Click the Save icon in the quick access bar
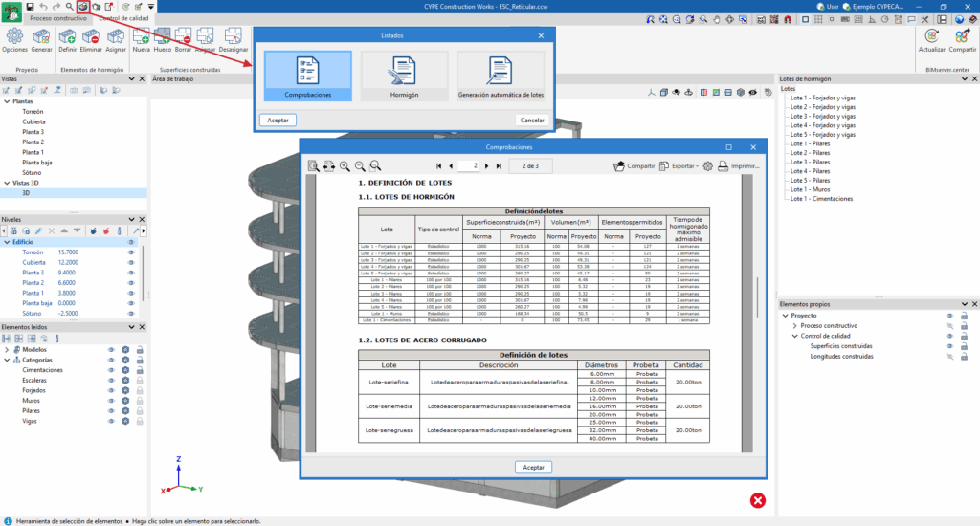 30,7
